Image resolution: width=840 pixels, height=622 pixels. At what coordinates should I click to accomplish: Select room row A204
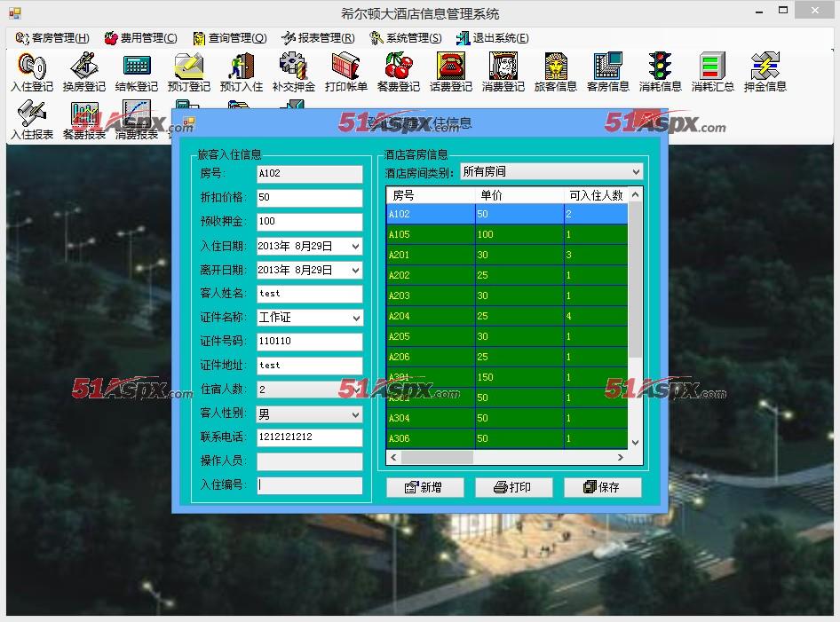tap(507, 316)
